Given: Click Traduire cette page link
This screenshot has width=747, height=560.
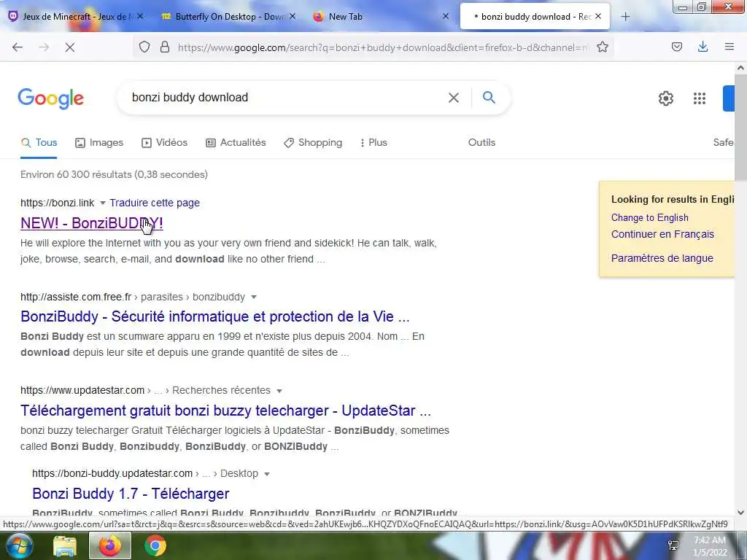Looking at the screenshot, I should (x=155, y=203).
